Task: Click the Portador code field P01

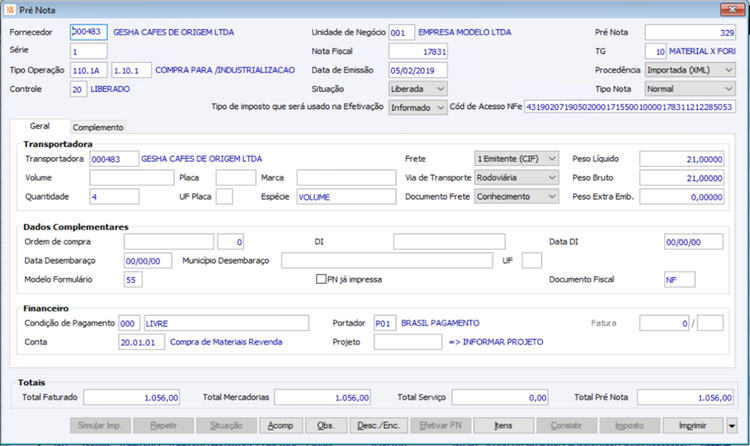Action: [x=385, y=323]
